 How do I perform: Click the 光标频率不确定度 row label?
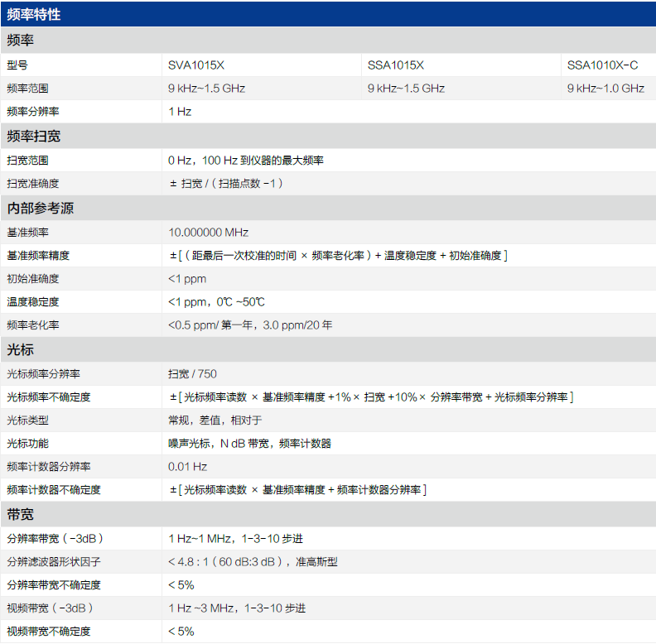click(49, 396)
